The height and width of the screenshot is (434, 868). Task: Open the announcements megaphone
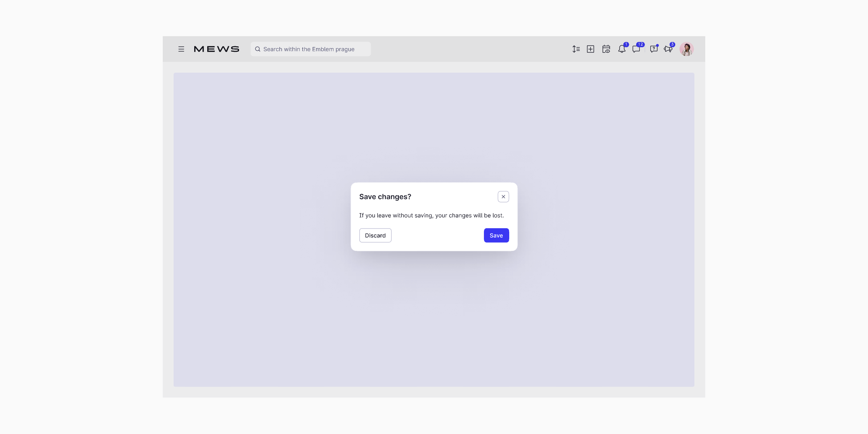[x=668, y=50]
